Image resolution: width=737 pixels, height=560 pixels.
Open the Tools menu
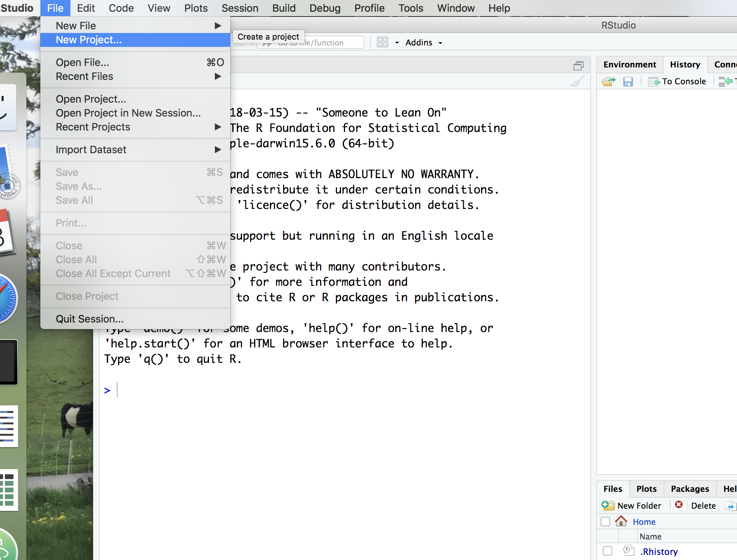(x=411, y=8)
